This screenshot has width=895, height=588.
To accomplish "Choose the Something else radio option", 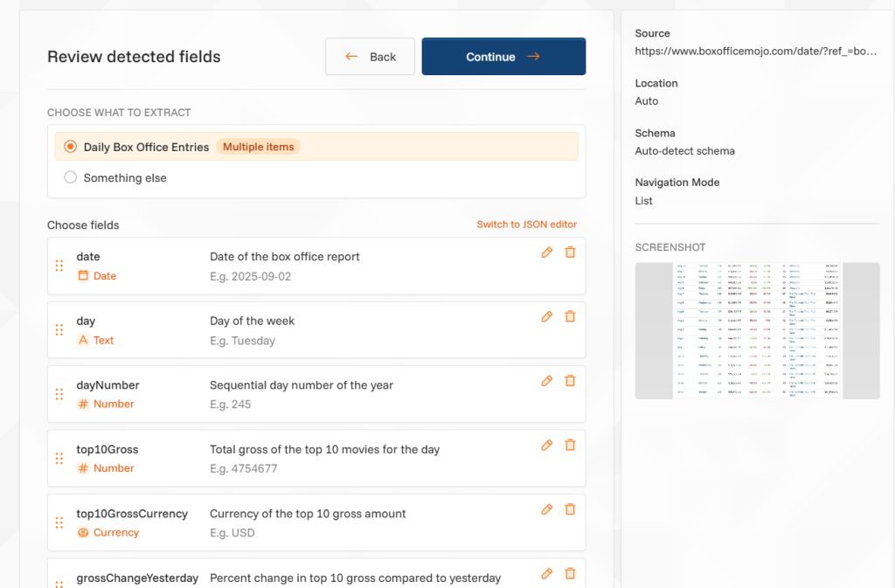I will pyautogui.click(x=71, y=177).
